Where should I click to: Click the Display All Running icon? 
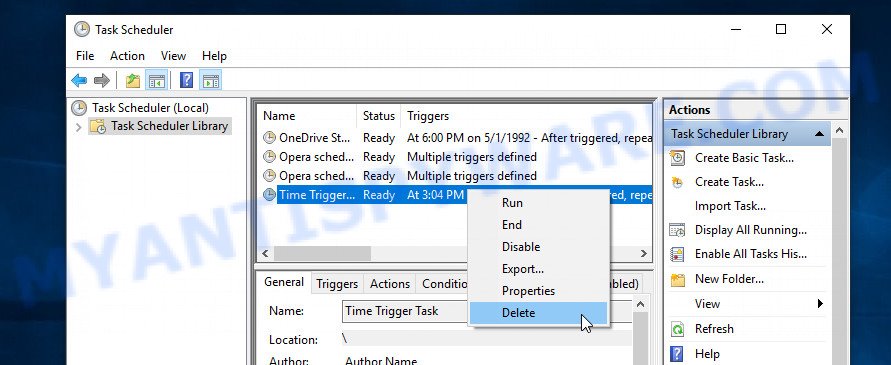tap(677, 230)
